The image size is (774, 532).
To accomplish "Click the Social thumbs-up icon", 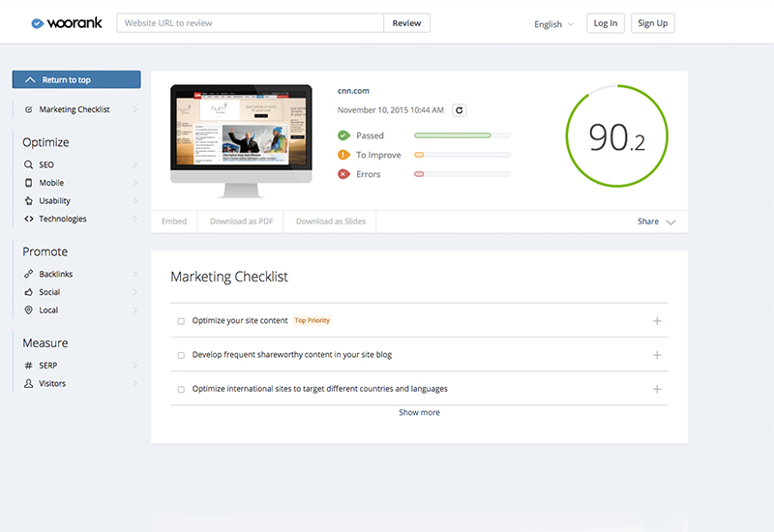I will (29, 292).
